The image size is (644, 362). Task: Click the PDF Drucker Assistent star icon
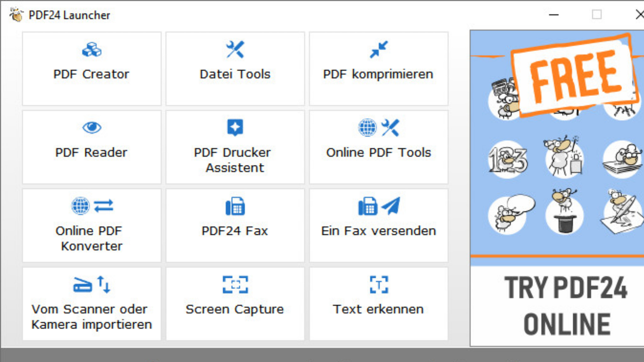click(235, 127)
